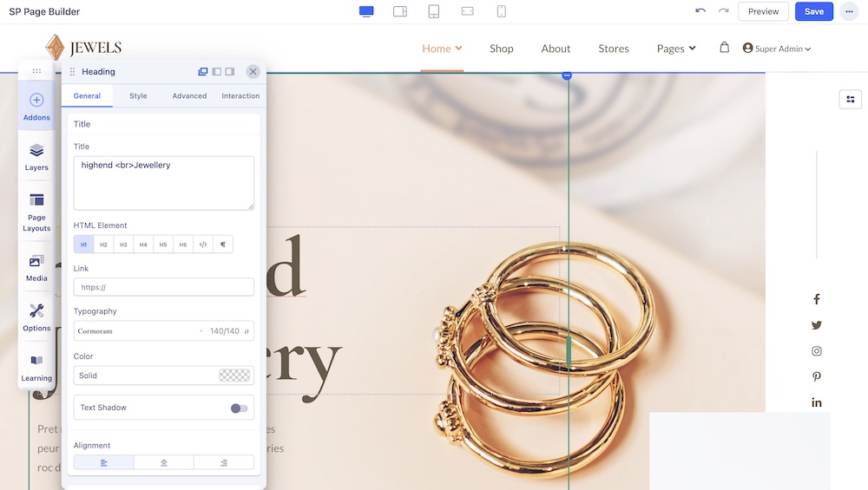Viewport: 868px width, 490px height.
Task: Open the Media library icon
Action: (x=36, y=266)
